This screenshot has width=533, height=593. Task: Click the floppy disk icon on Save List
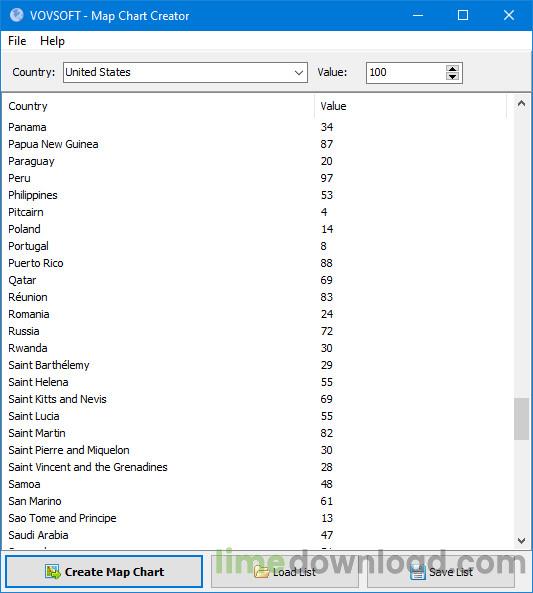(418, 571)
